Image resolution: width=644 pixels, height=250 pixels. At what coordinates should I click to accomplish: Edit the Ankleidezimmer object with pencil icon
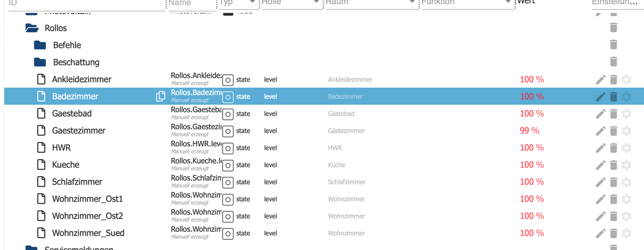[601, 80]
